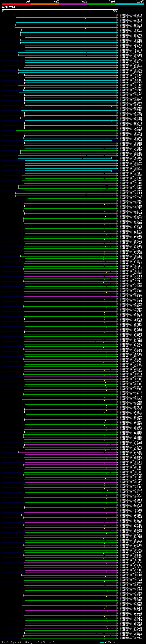Select the UniRef100_B9GVS0 label
Image resolution: width=146 pixels, height=644 pixels.
click(131, 63)
